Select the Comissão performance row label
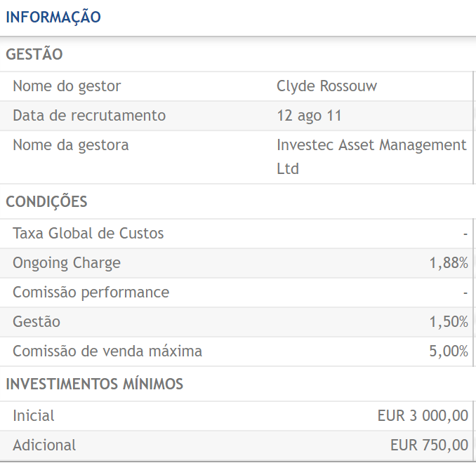Image resolution: width=476 pixels, height=463 pixels. 91,293
